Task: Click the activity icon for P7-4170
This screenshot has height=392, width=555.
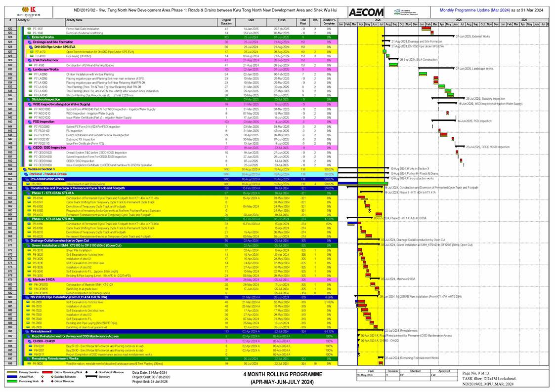Action: point(31,51)
